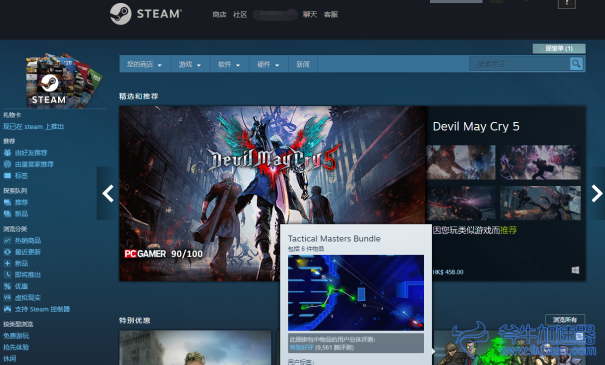Click the question mark help icon
Screen dimensions: 605x365
567,3
